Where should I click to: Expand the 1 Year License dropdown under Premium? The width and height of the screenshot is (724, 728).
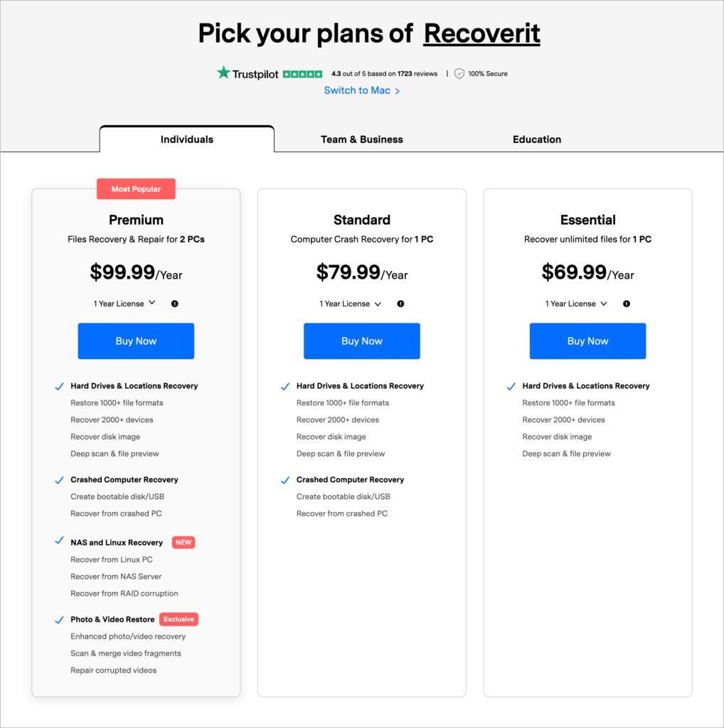pos(124,303)
